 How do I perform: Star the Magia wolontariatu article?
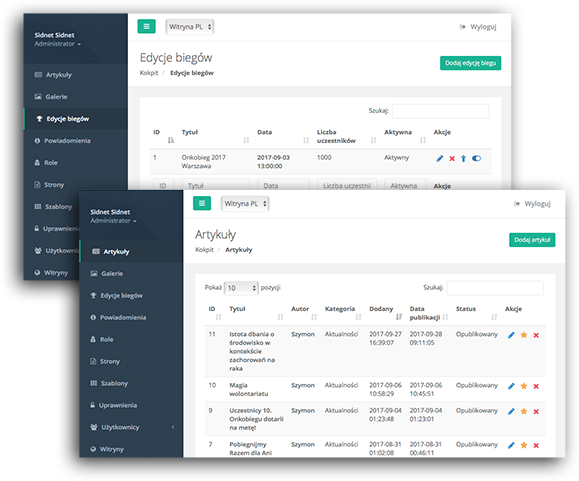pos(524,386)
